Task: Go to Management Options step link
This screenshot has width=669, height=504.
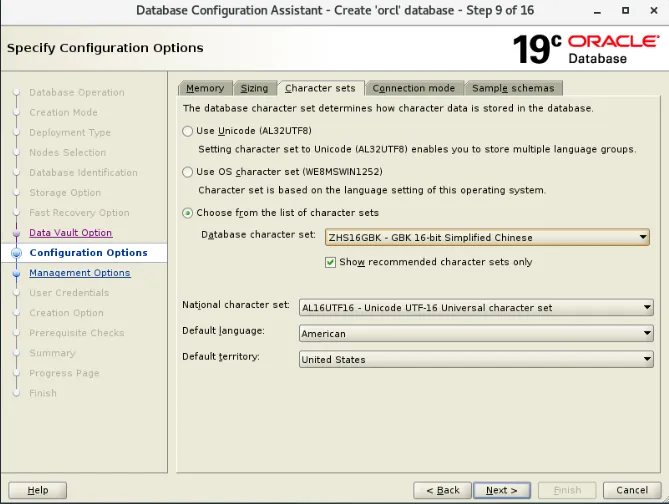Action: coord(80,273)
